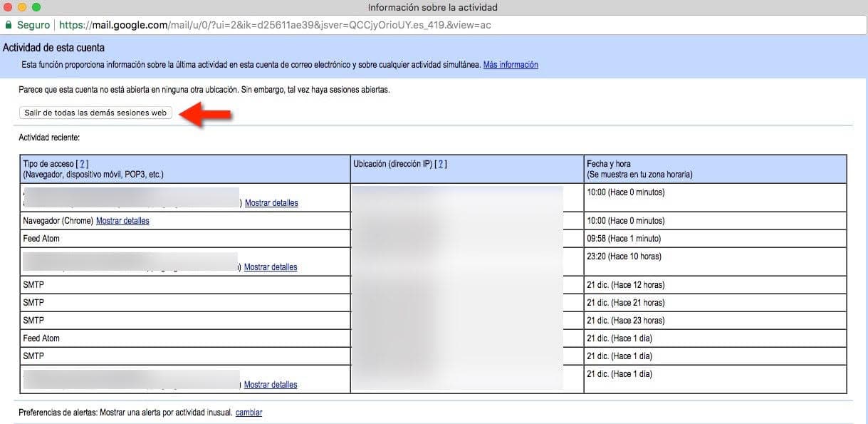The image size is (868, 424).
Task: Expand "Mostrar detalles" in the last table row
Action: 271,385
